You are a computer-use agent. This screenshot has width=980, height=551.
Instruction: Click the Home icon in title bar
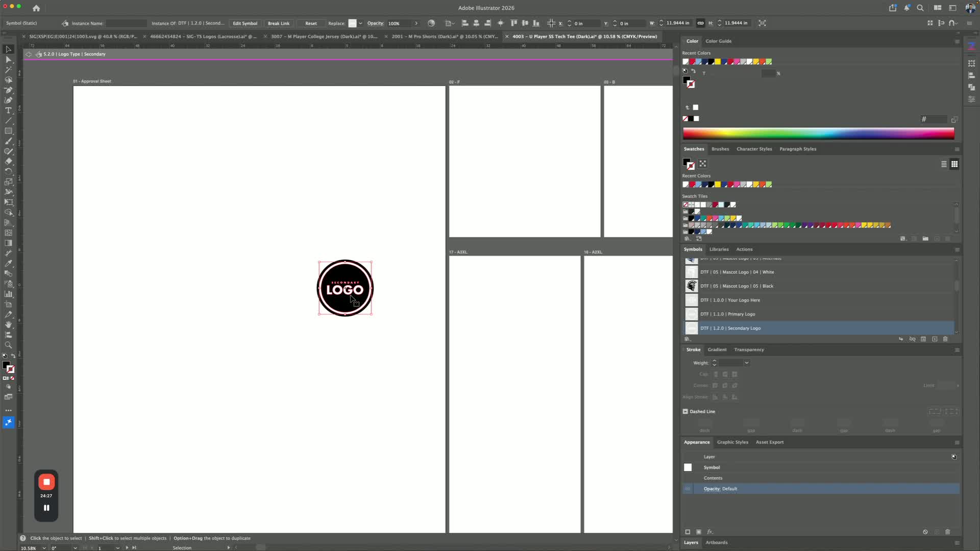[x=36, y=8]
